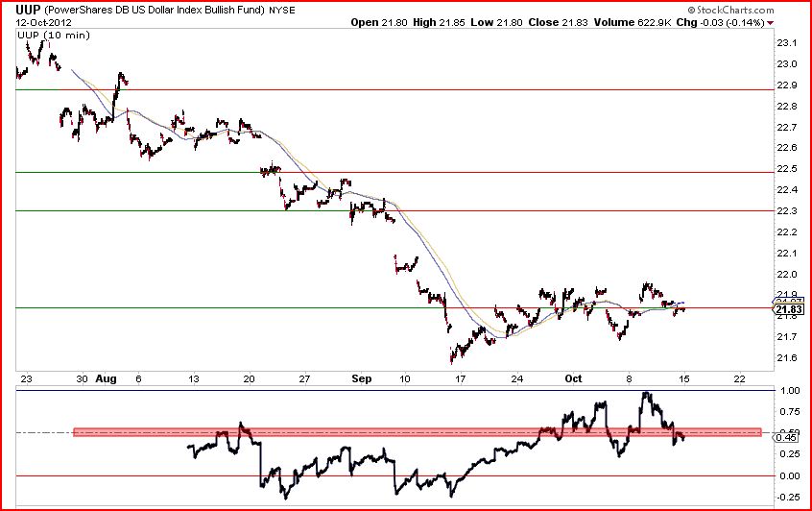Click the Open 21.80 value
The image size is (812, 511).
pyautogui.click(x=379, y=22)
